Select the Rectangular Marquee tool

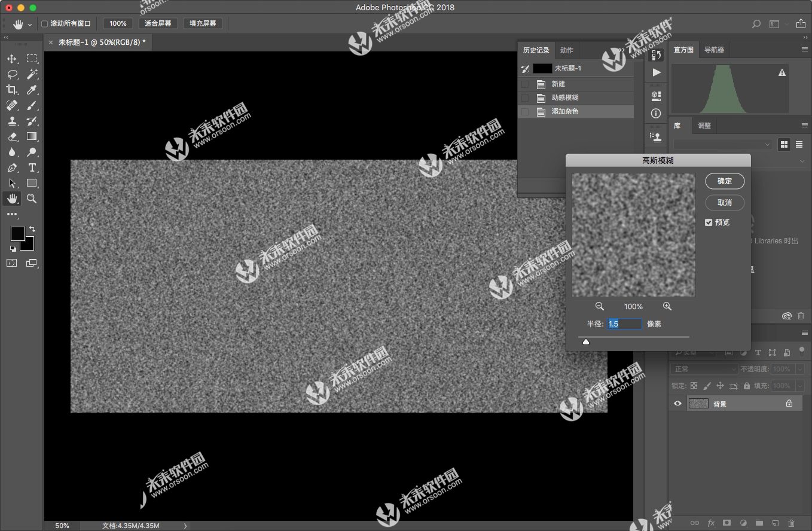pos(32,59)
